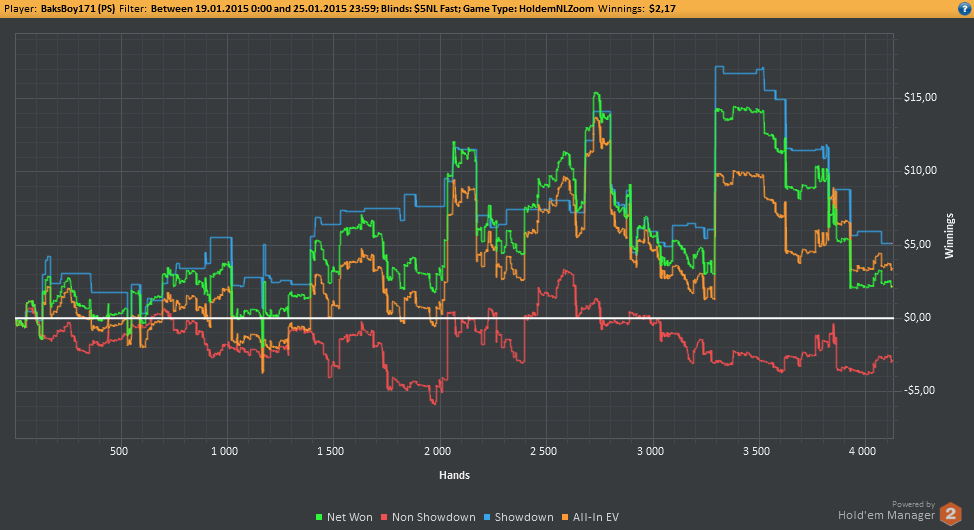
Task: Click the 500 hands axis label
Action: tap(119, 451)
